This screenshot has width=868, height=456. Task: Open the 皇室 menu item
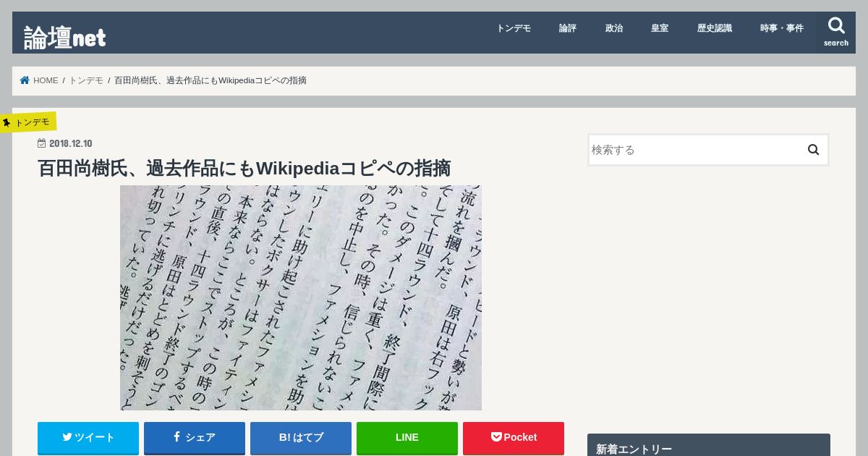click(x=660, y=28)
